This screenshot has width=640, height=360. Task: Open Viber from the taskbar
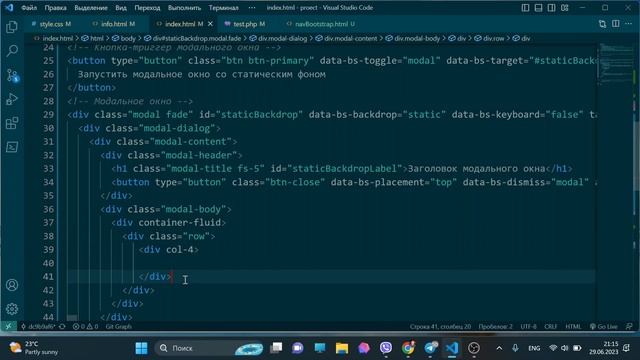[386, 348]
